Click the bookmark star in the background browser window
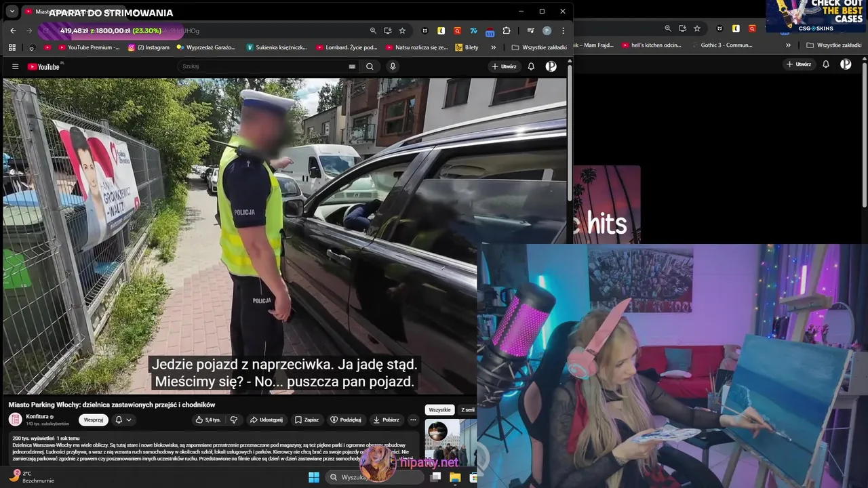The height and width of the screenshot is (488, 868). 698,28
